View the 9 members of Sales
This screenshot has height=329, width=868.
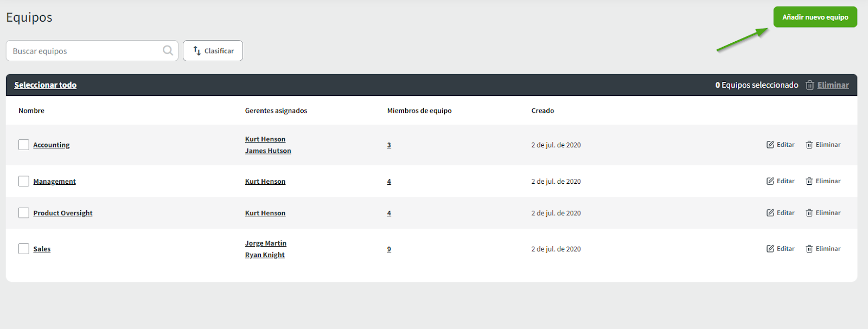[x=389, y=249]
